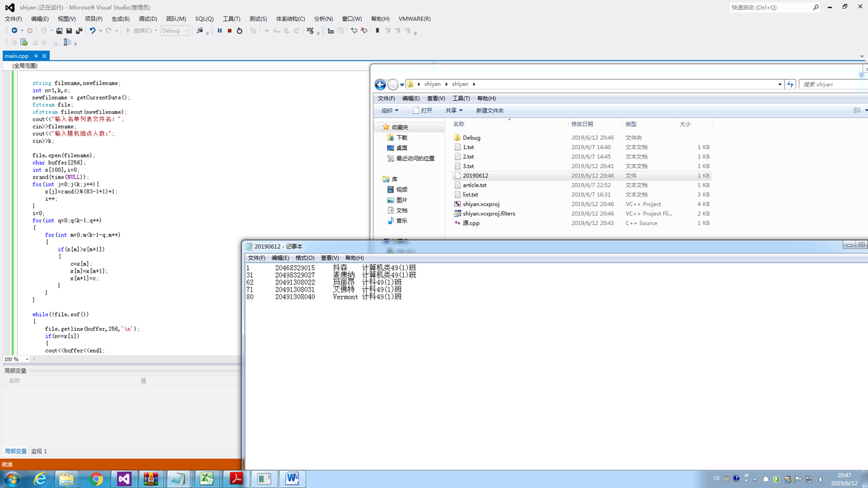Stop debugging with the red square

[230, 31]
